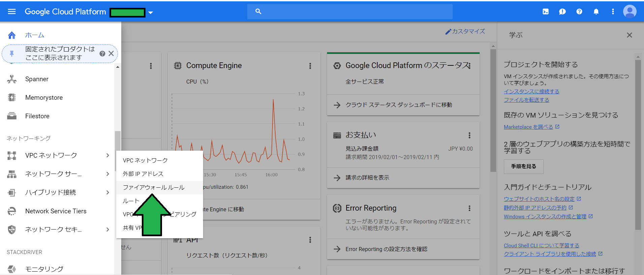Dismiss the pinned products hint
The height and width of the screenshot is (275, 644).
[x=111, y=54]
